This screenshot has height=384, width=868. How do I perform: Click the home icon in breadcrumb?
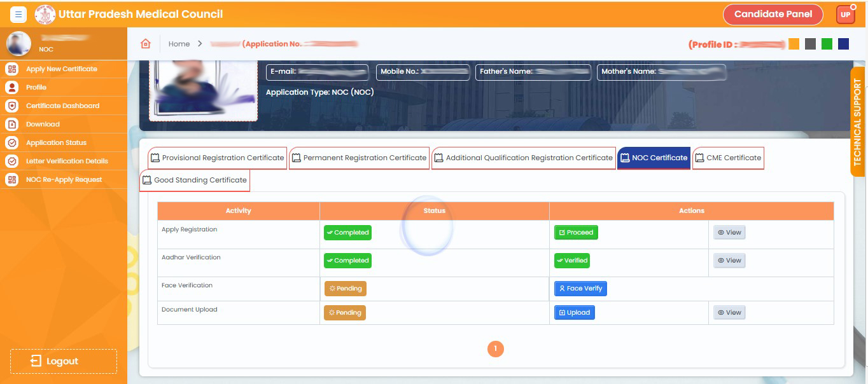pos(146,44)
